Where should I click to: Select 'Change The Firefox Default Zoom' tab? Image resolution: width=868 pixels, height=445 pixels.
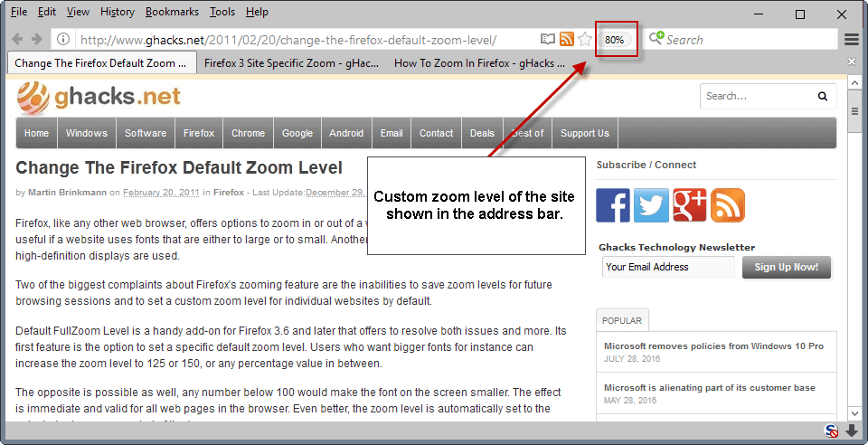[102, 63]
